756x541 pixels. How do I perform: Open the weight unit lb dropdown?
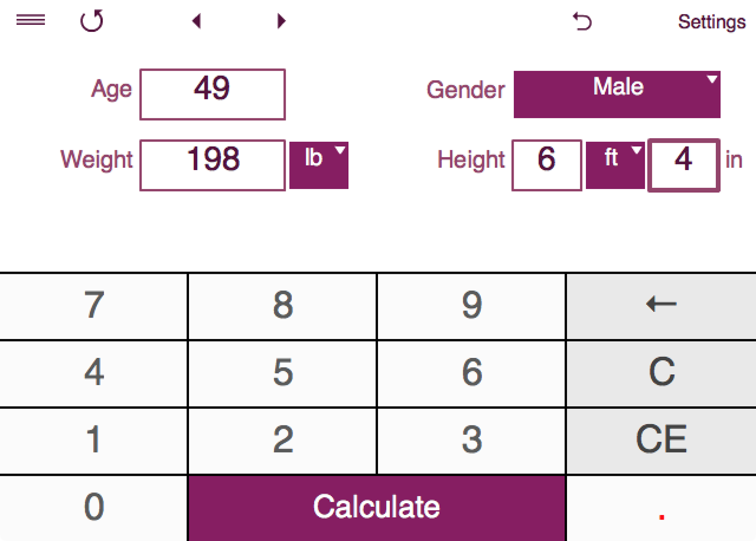click(319, 165)
